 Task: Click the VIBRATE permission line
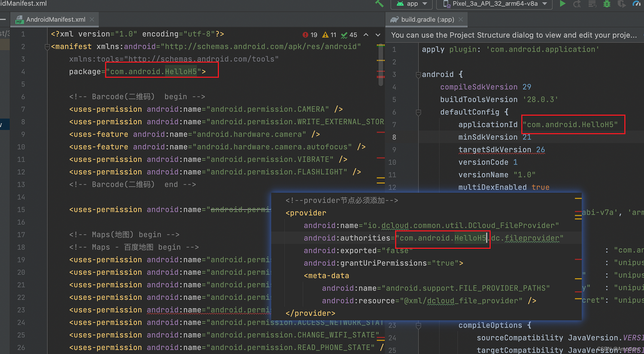(208, 160)
